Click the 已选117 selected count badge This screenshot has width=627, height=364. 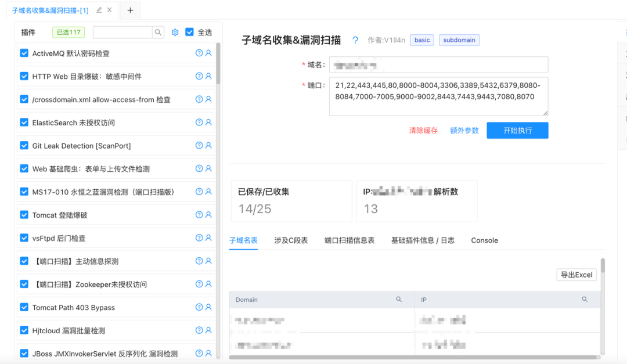coord(69,33)
